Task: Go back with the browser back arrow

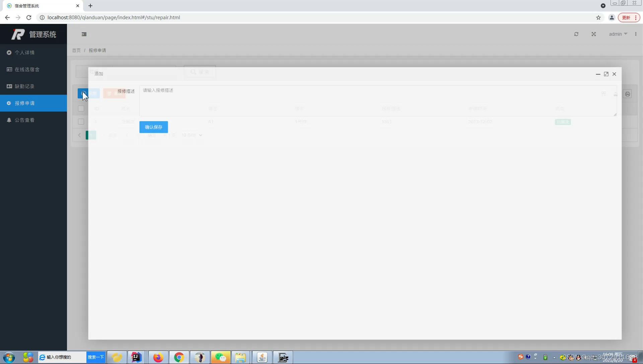Action: coord(7,17)
